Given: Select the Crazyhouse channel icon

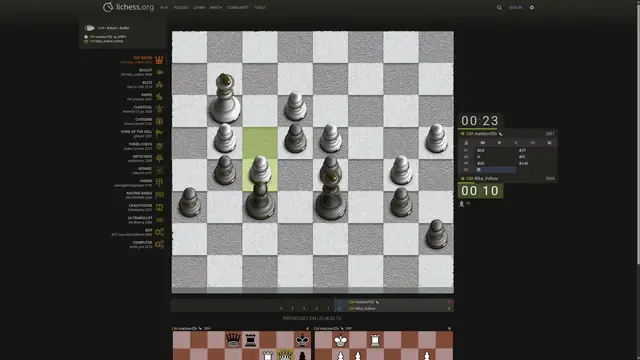Looking at the screenshot, I should [x=159, y=207].
